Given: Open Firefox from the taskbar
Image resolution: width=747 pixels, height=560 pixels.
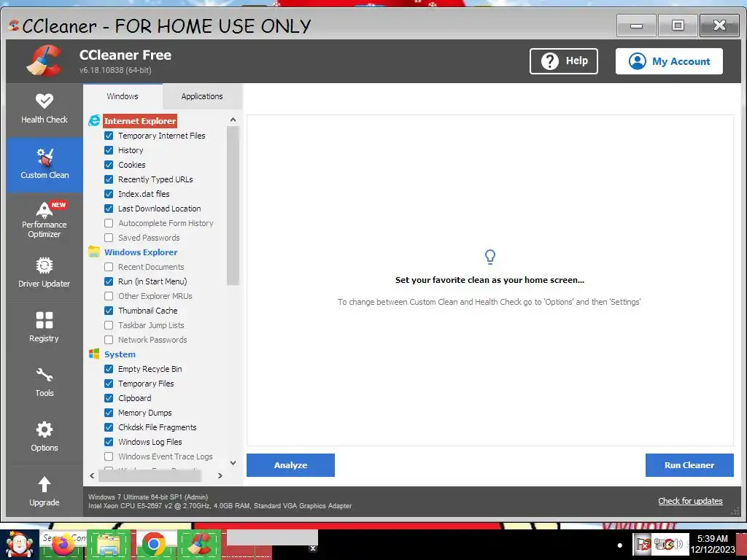Looking at the screenshot, I should 63,544.
